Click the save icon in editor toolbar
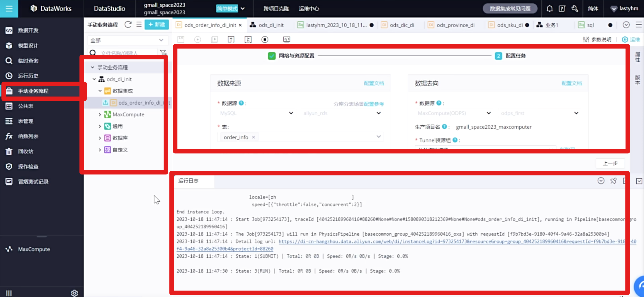This screenshot has height=297, width=644. (181, 39)
